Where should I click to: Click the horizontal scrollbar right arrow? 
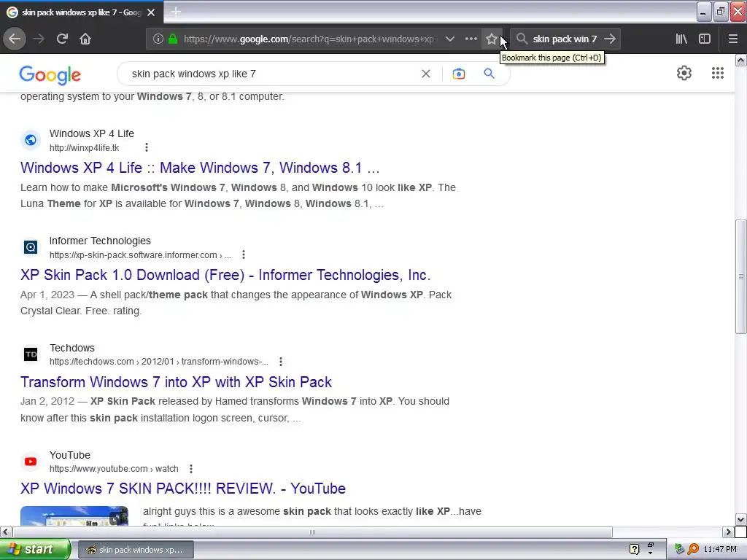point(728,532)
